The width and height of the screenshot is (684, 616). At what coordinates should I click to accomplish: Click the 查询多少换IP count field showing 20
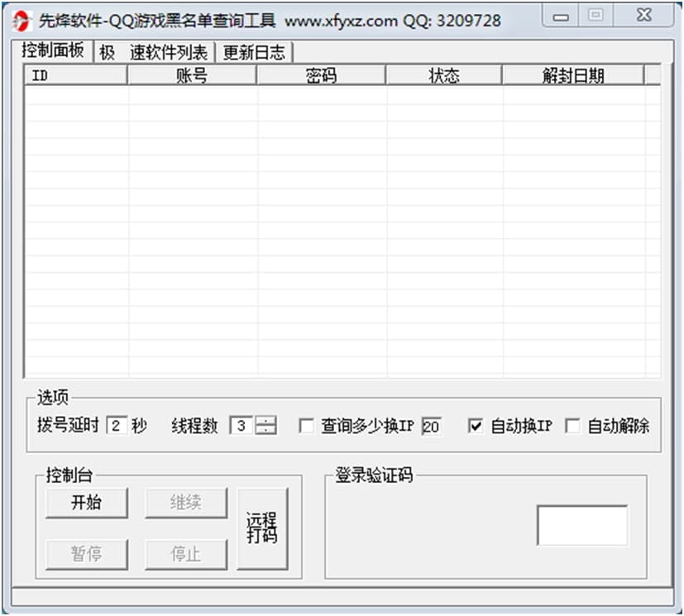432,427
